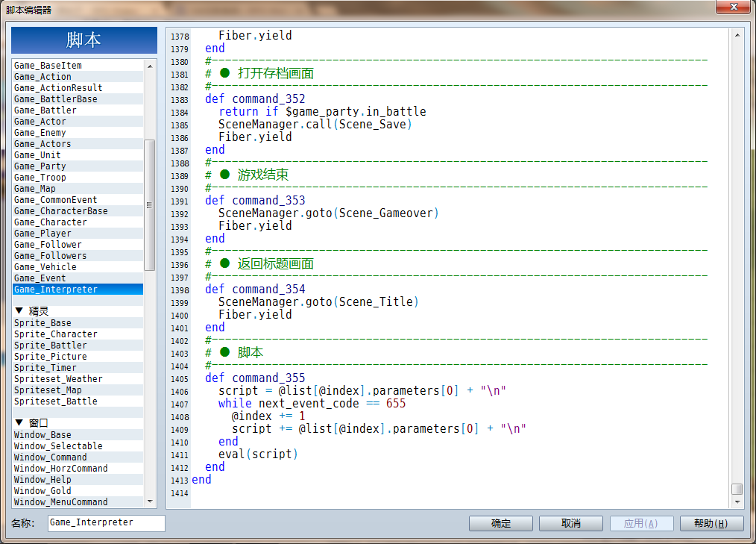Click script list scroll-up arrow

point(150,66)
